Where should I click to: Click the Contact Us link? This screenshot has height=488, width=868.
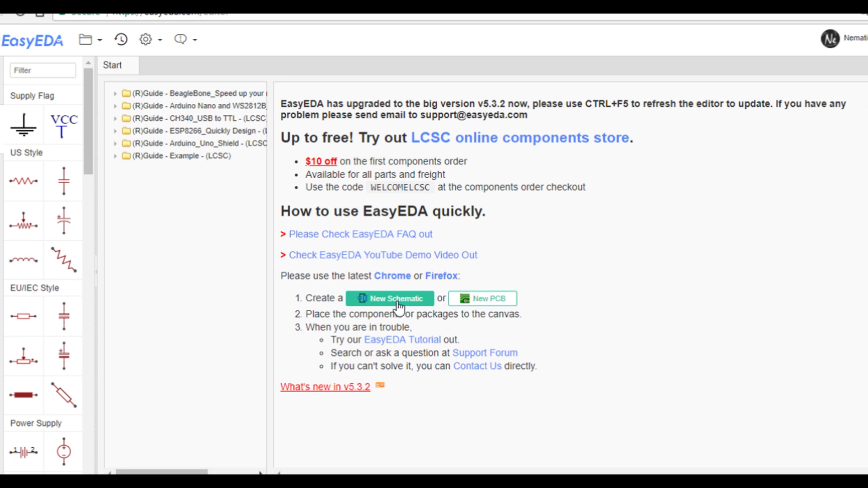[x=477, y=366]
